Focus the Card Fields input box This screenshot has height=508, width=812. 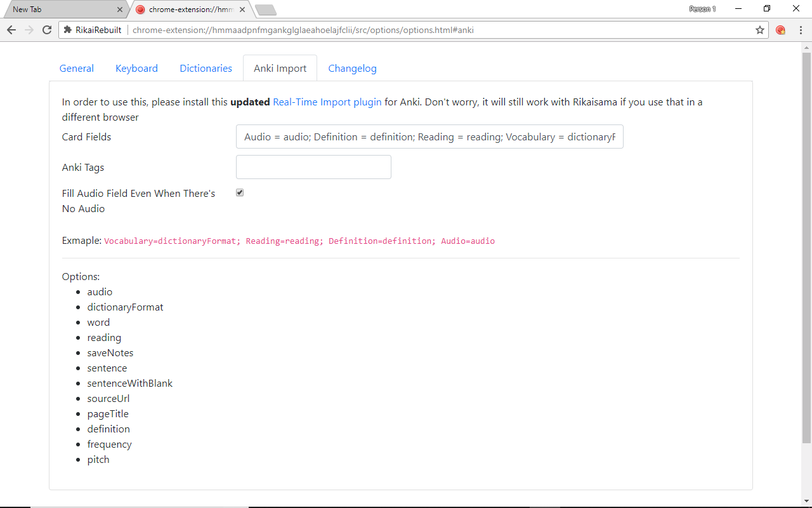click(429, 137)
